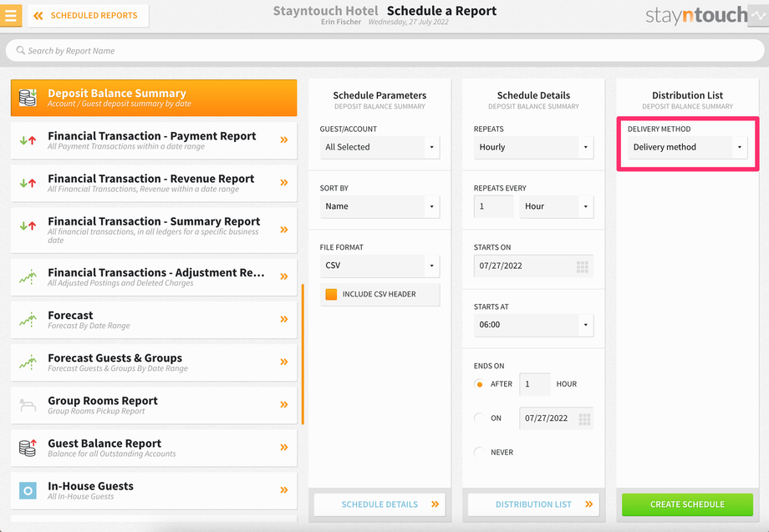Image resolution: width=769 pixels, height=532 pixels.
Task: Click the Repeats Every number field
Action: (493, 206)
